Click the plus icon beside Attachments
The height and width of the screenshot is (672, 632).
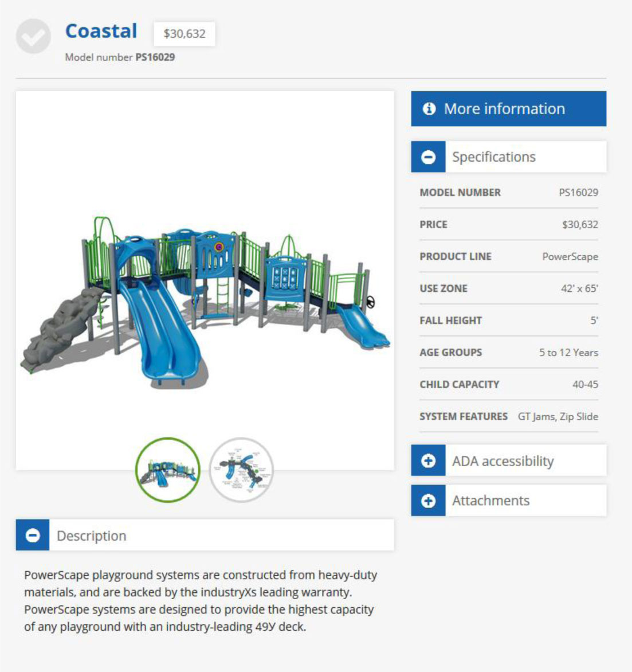click(428, 501)
